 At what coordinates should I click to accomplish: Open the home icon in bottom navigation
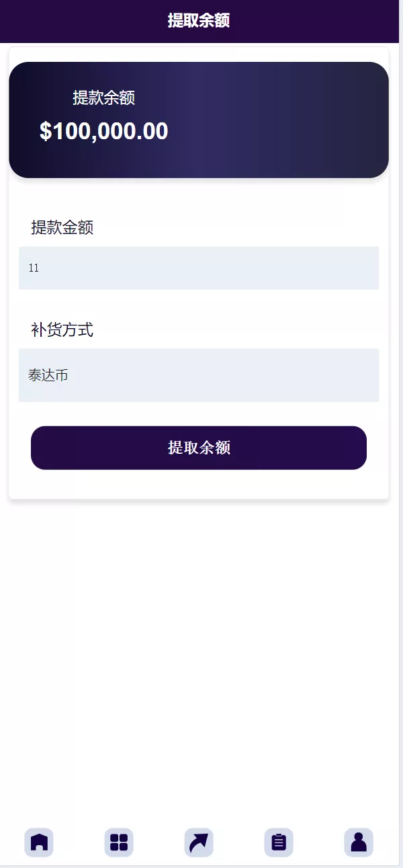point(39,842)
